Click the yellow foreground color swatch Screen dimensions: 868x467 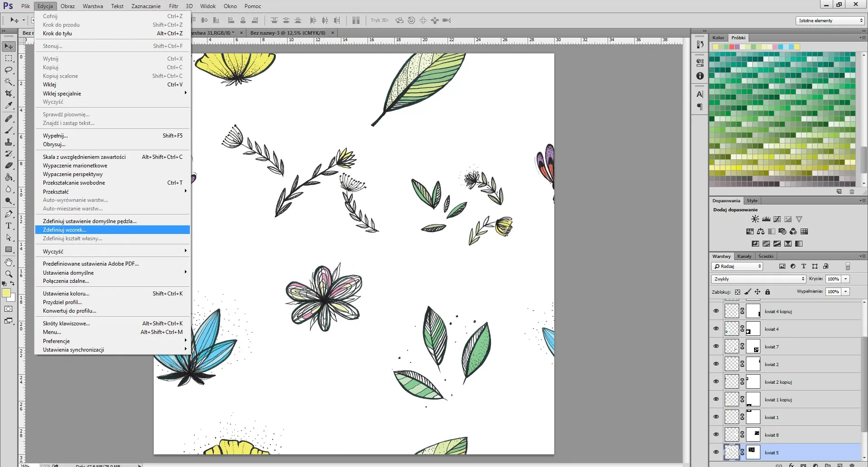coord(6,293)
